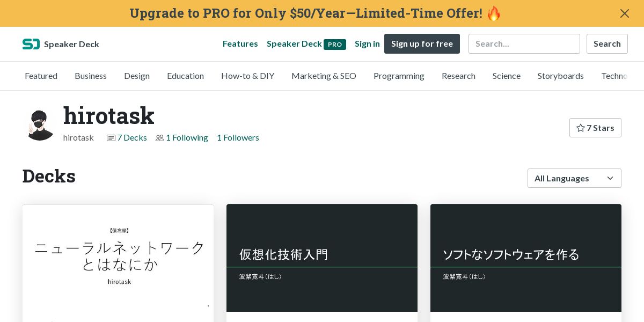644x322 pixels.
Task: Click the chevron in the language selector
Action: click(x=610, y=178)
